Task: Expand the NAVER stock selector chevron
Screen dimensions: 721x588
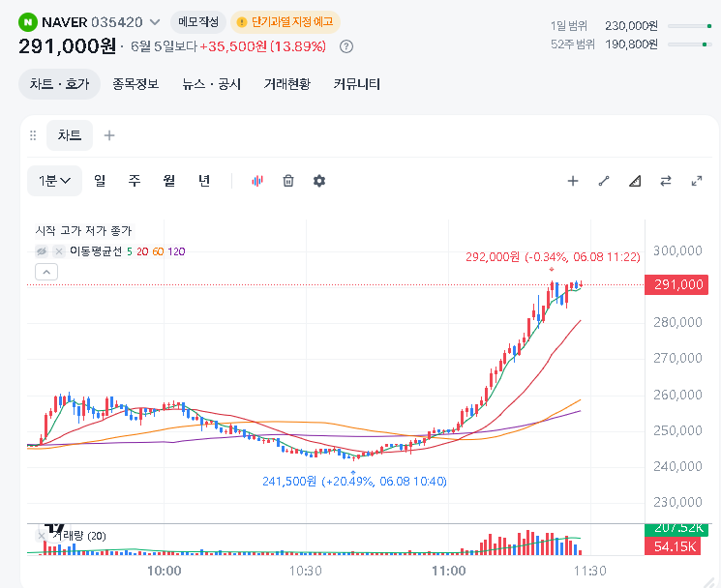Action: (155, 22)
